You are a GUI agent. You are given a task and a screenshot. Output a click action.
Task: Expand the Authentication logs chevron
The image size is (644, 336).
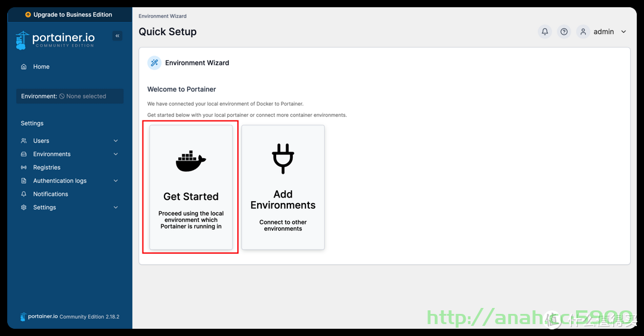(116, 181)
